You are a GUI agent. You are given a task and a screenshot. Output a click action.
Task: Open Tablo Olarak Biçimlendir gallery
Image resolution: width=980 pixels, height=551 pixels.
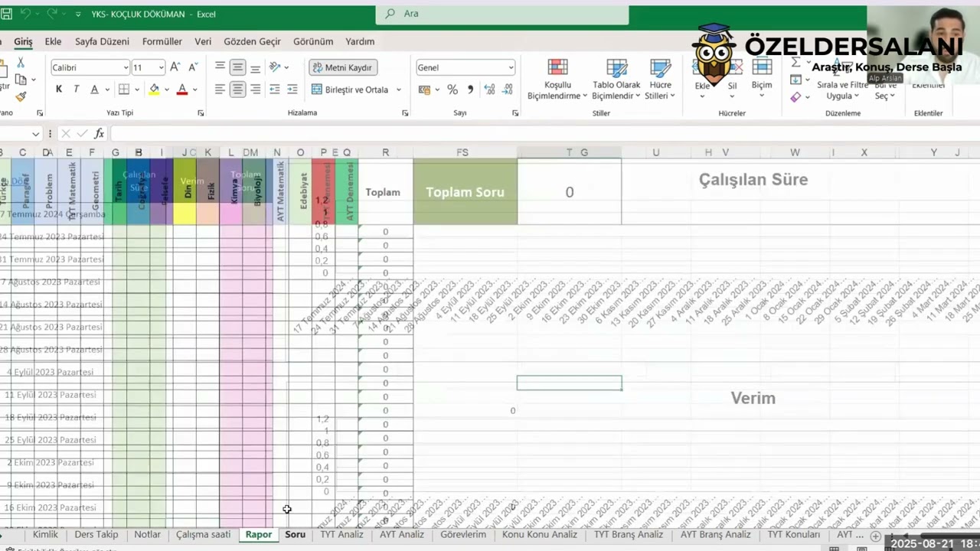tap(616, 80)
